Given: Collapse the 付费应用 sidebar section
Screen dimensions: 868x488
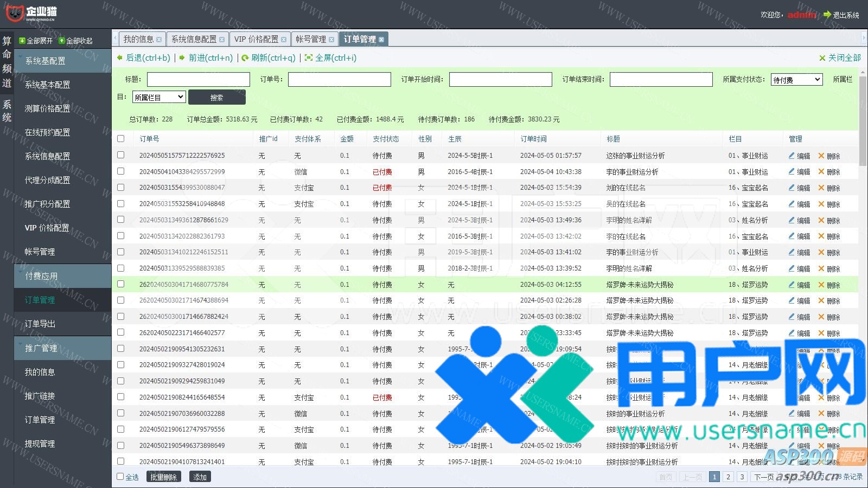Looking at the screenshot, I should pos(41,276).
